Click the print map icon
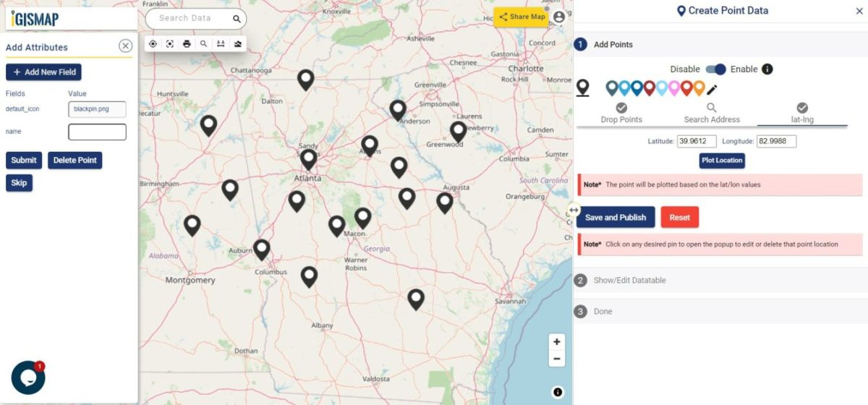868x405 pixels. point(187,44)
